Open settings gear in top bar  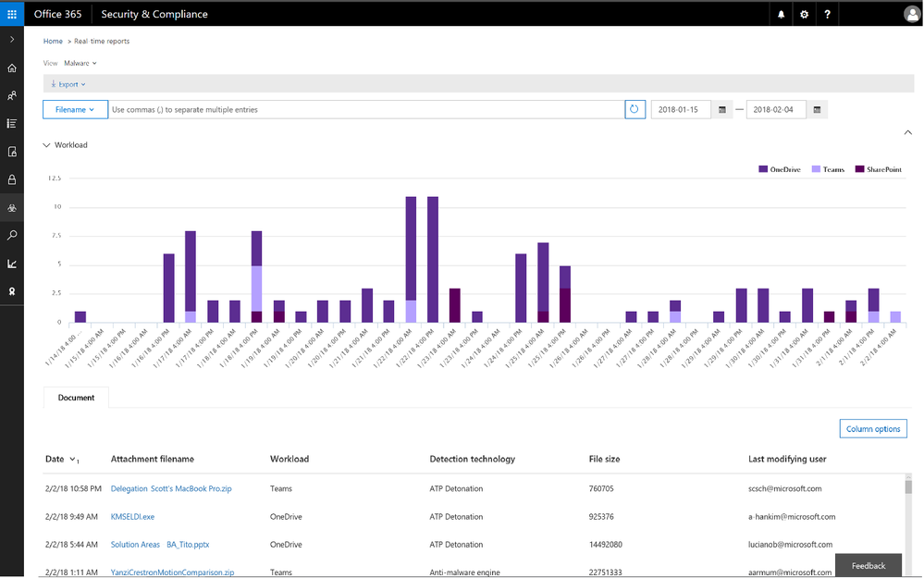[805, 14]
